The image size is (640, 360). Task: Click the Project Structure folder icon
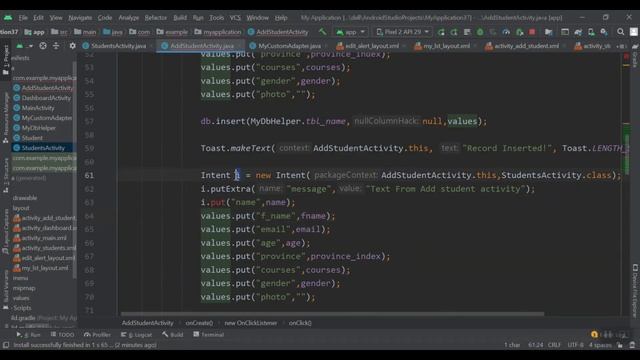[549, 32]
